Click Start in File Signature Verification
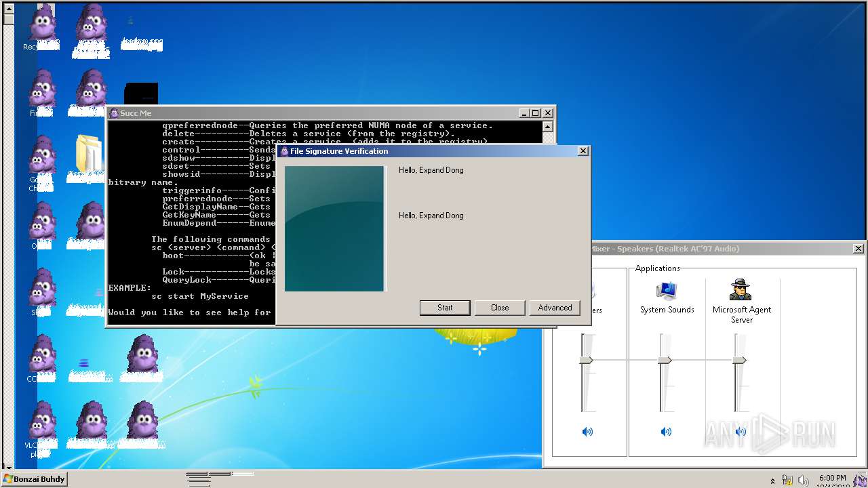868x488 pixels. [445, 308]
